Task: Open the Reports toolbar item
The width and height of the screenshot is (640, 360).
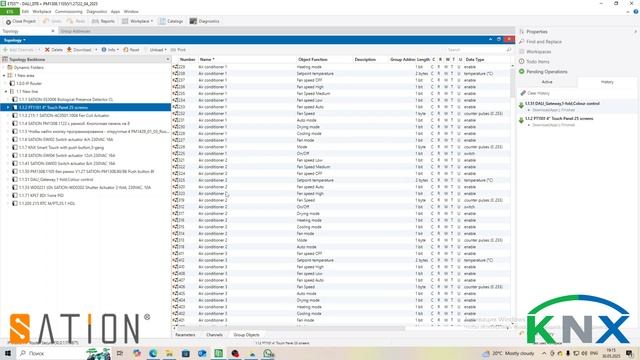Action: click(x=104, y=21)
